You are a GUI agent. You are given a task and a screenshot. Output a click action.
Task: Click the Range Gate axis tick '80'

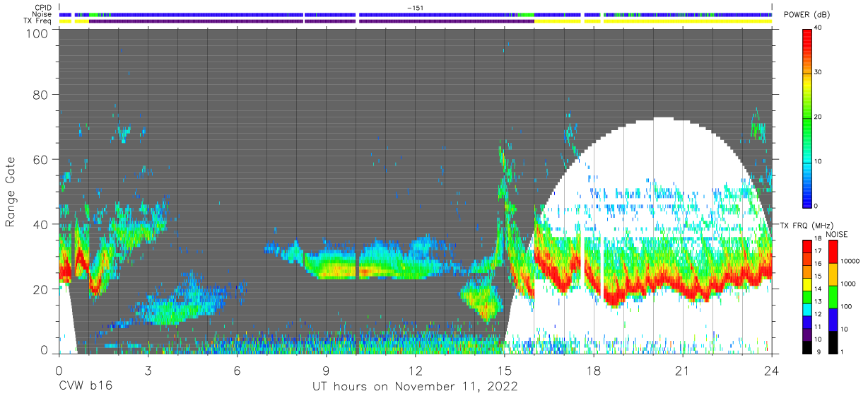(x=40, y=94)
